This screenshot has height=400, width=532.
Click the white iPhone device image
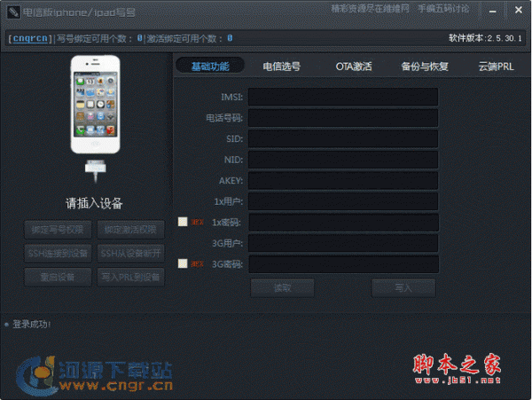tap(96, 105)
